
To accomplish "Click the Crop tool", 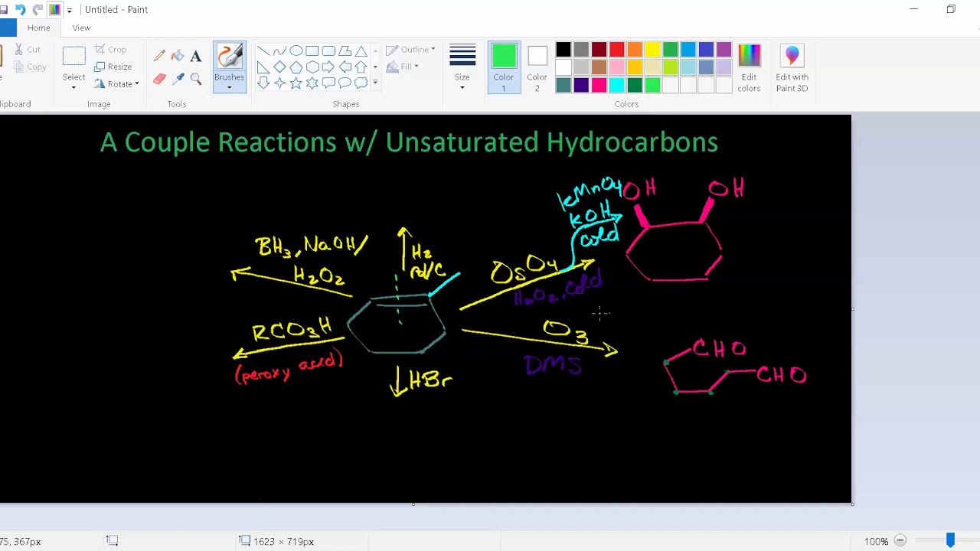I will 110,50.
